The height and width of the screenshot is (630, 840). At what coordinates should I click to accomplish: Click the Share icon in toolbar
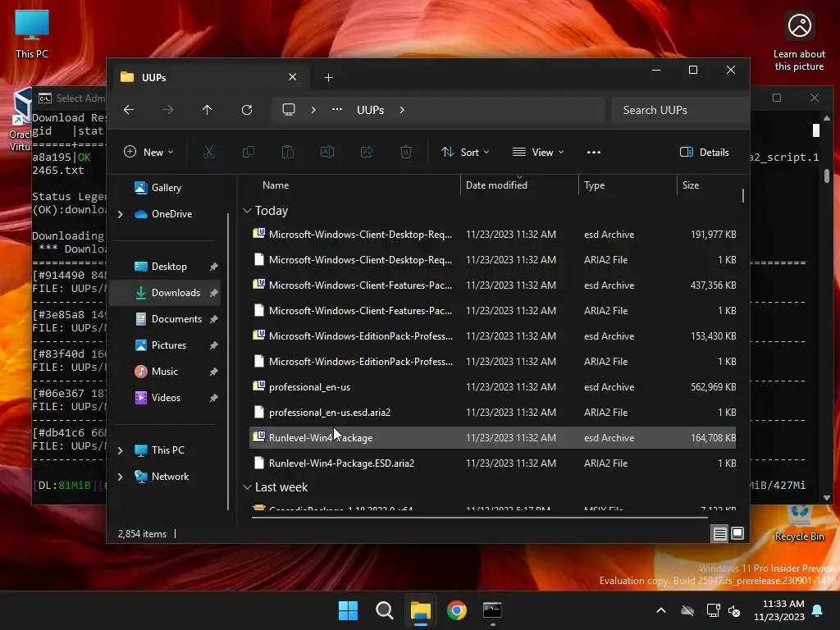[367, 152]
